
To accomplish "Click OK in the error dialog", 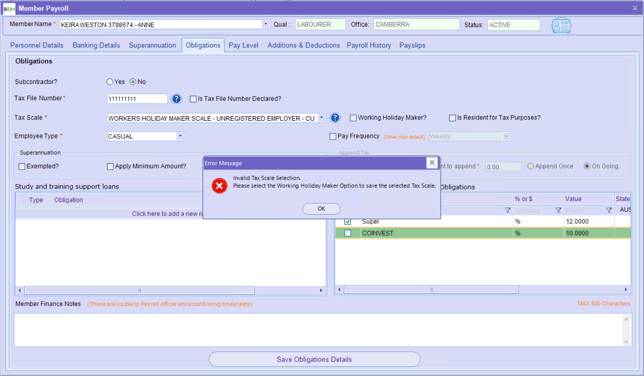I will [x=321, y=209].
